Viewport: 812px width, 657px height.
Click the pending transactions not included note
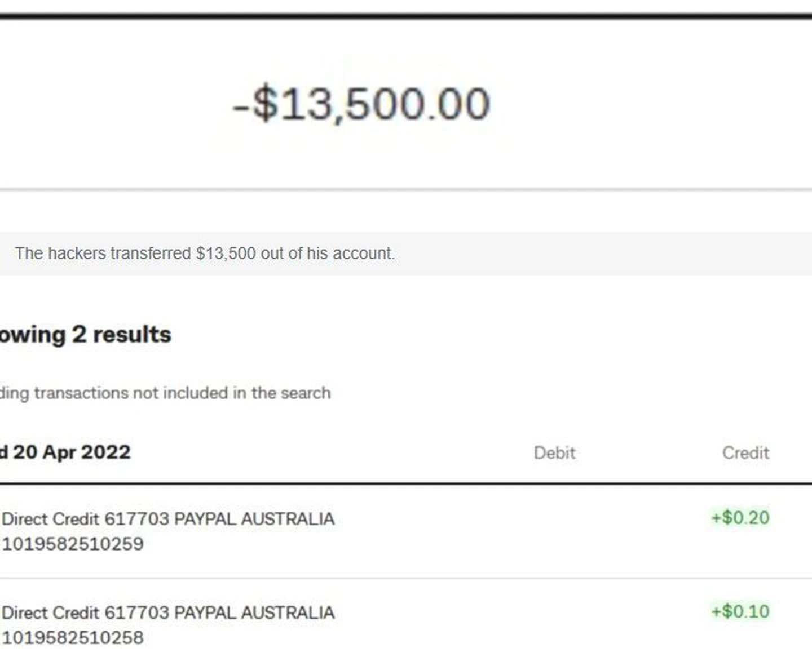pos(165,393)
